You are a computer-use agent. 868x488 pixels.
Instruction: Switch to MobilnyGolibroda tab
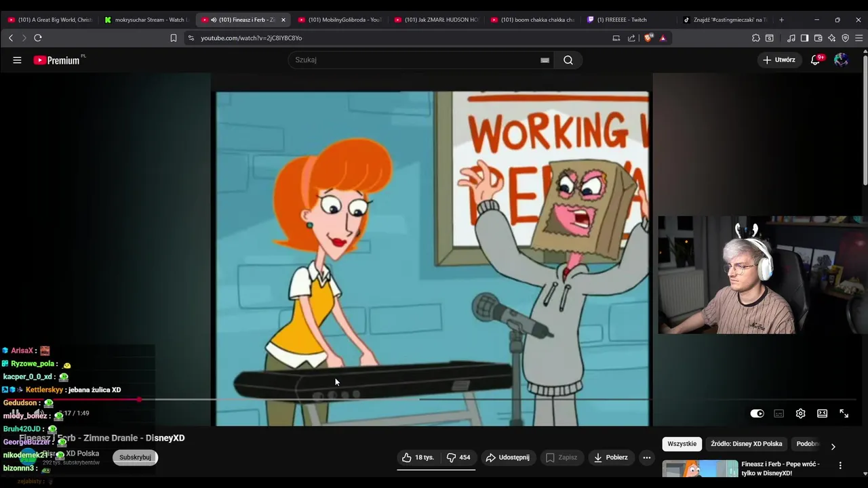pyautogui.click(x=340, y=20)
